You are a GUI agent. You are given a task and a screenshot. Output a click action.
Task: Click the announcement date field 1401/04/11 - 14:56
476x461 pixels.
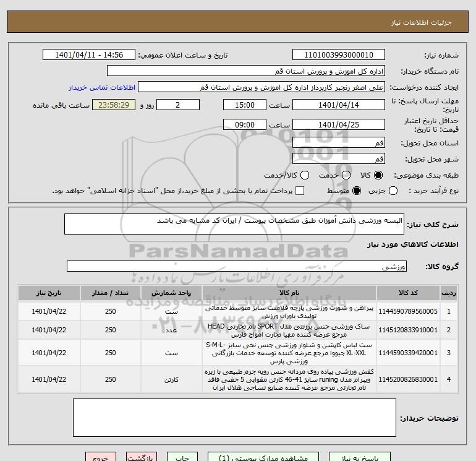89,54
